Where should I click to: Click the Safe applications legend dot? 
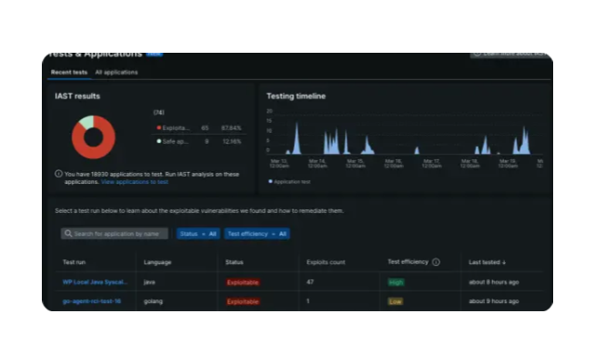click(x=158, y=141)
